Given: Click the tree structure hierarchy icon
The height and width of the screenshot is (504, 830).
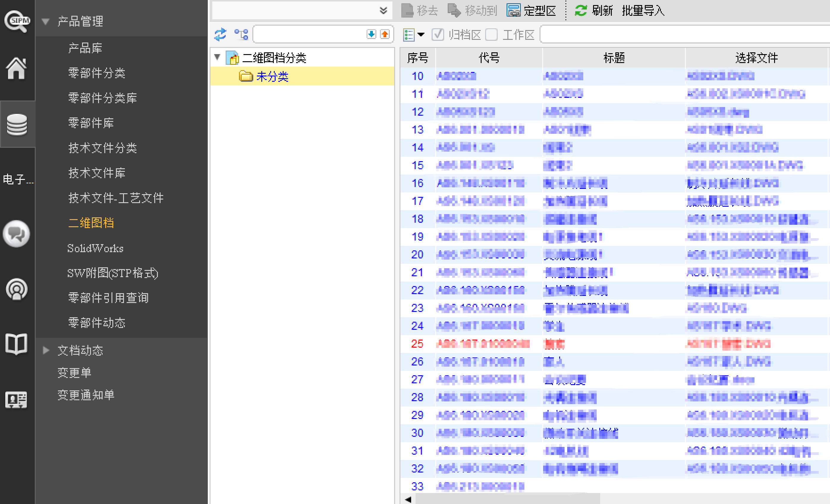Looking at the screenshot, I should pyautogui.click(x=241, y=34).
